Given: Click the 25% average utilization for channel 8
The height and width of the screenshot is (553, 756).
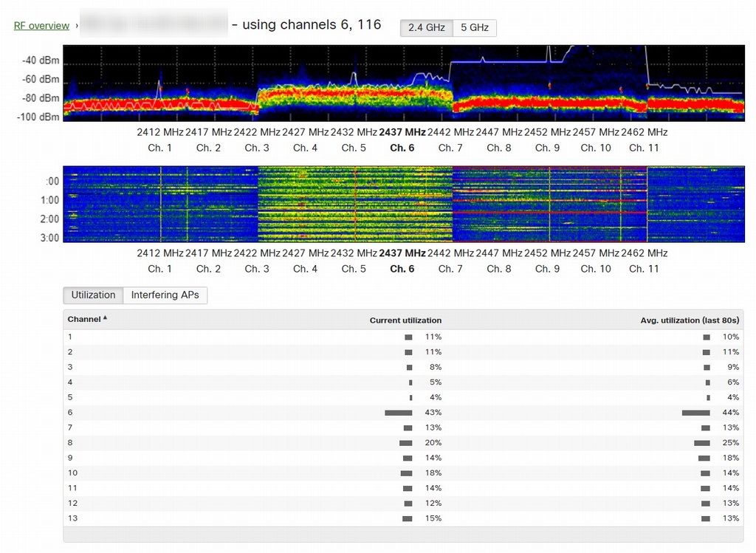Looking at the screenshot, I should click(x=731, y=442).
